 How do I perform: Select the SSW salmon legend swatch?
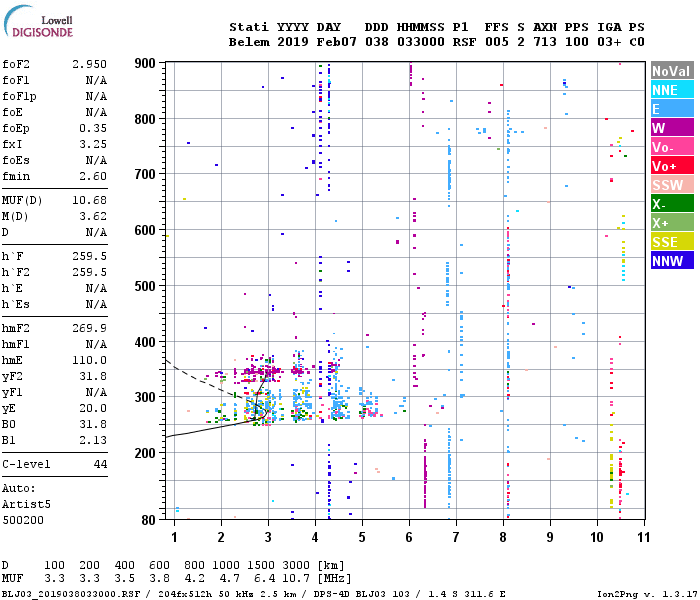coord(672,185)
